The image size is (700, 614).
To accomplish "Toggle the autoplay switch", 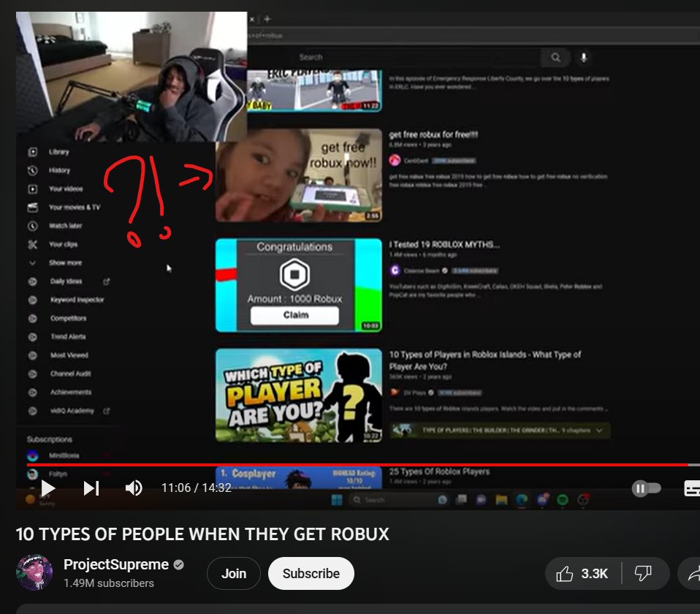I will coord(646,488).
